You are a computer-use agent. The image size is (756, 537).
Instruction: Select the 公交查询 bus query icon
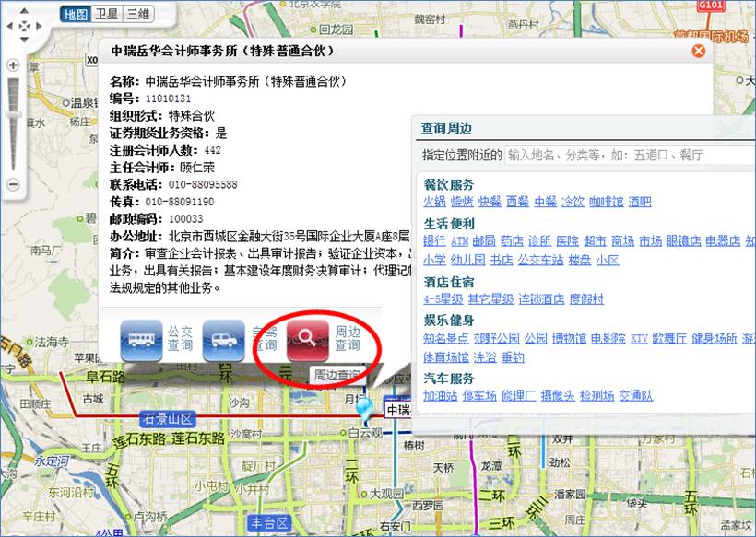click(140, 339)
